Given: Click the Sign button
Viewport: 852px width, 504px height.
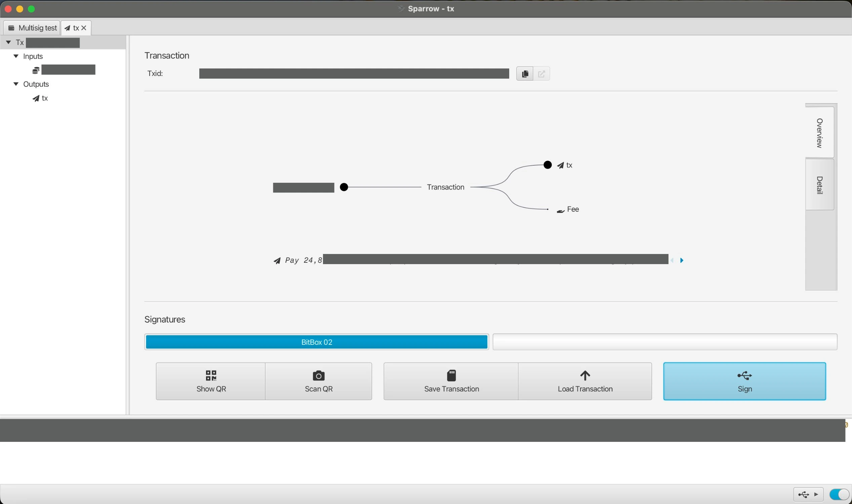Looking at the screenshot, I should tap(744, 381).
